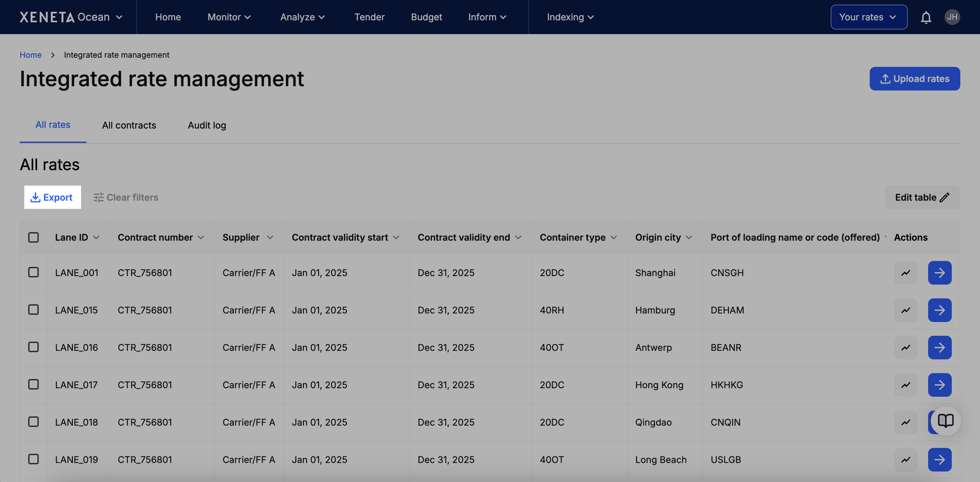Expand the Container type column dropdown

[x=613, y=237]
